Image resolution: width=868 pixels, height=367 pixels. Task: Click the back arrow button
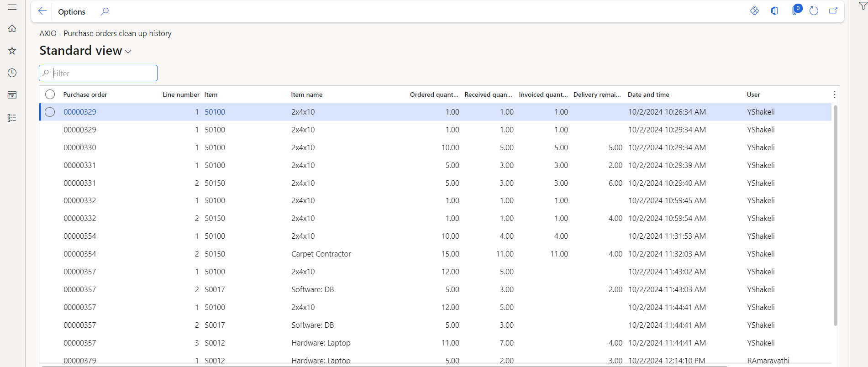click(42, 11)
